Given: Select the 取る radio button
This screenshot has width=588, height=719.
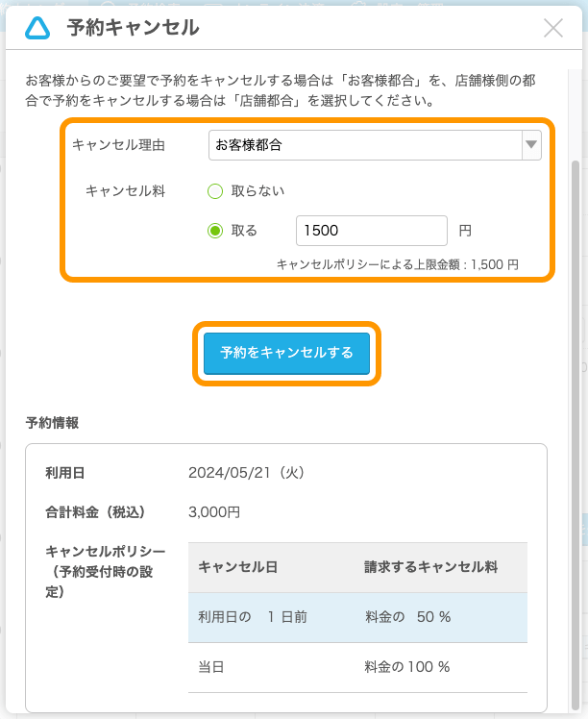Looking at the screenshot, I should [215, 231].
